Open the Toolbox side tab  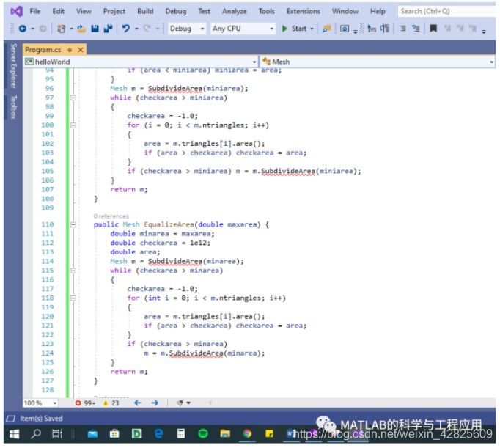[13, 107]
